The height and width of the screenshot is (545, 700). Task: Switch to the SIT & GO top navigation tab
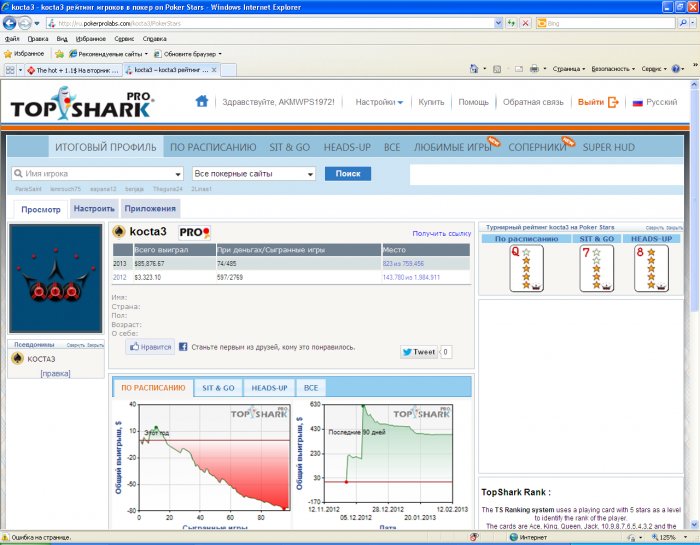pos(289,147)
